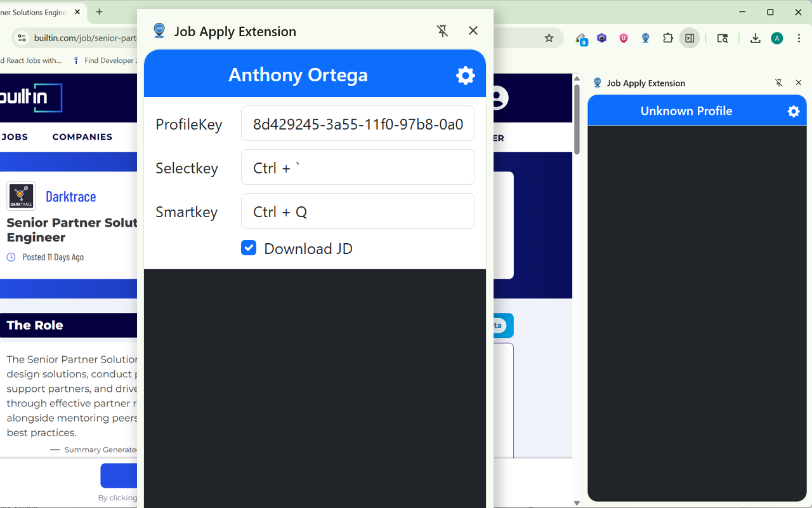Open the highlighter extension with badge 8

pos(580,39)
